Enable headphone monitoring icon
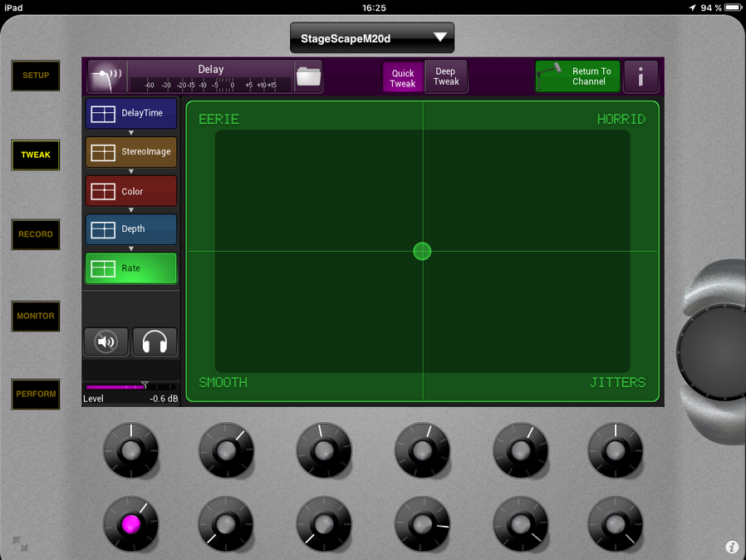Viewport: 746px width, 560px height. tap(155, 341)
